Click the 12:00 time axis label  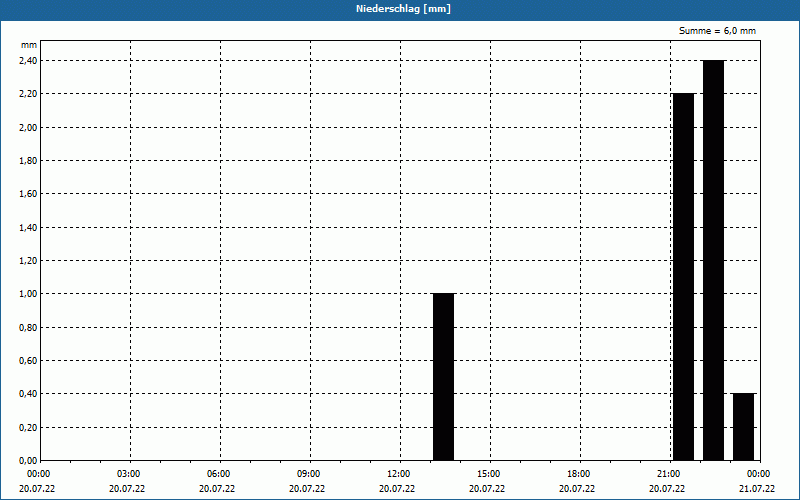pyautogui.click(x=398, y=474)
